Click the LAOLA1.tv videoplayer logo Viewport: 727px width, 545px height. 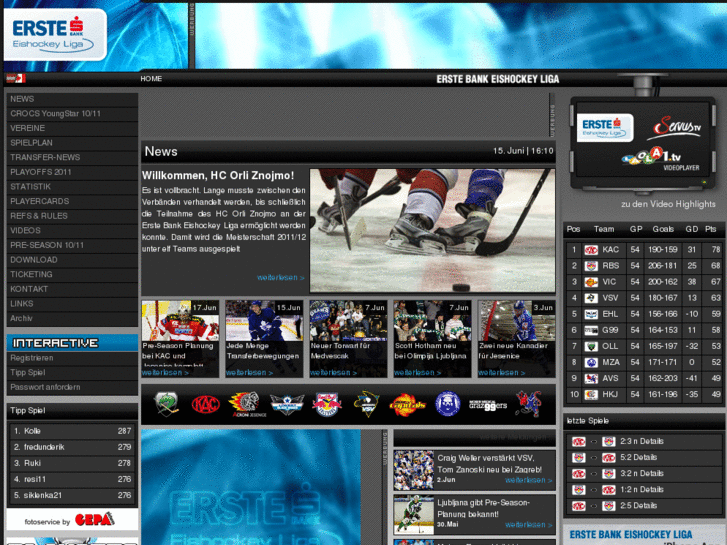661,159
